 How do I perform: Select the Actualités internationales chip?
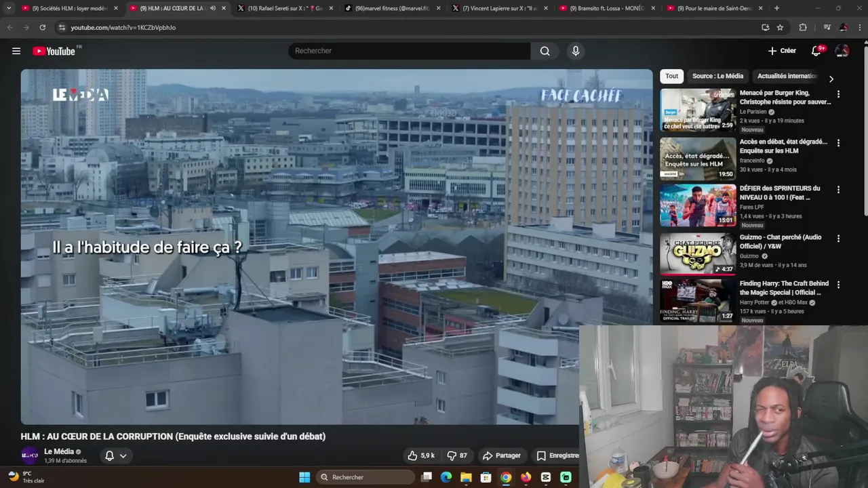tap(787, 76)
